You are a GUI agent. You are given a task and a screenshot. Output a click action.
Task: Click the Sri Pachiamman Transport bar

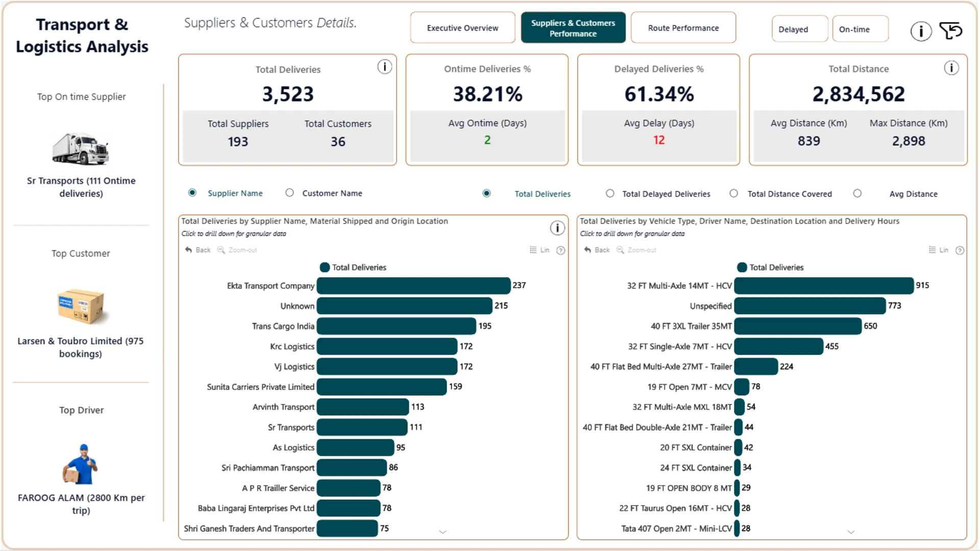[x=352, y=468]
